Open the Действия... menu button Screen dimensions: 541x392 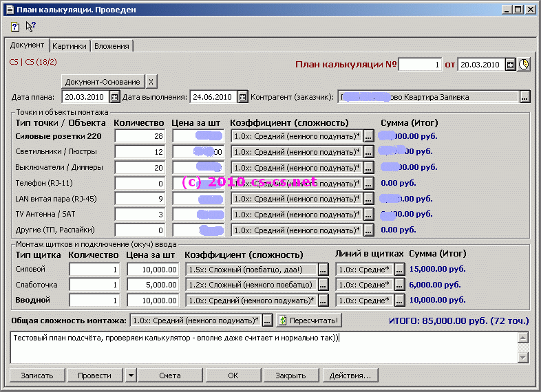pos(350,375)
